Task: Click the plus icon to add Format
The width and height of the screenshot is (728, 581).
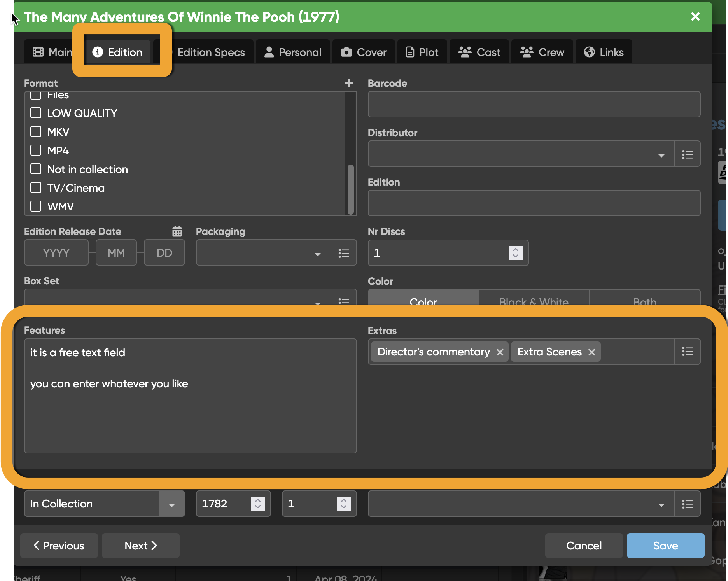Action: pos(349,83)
